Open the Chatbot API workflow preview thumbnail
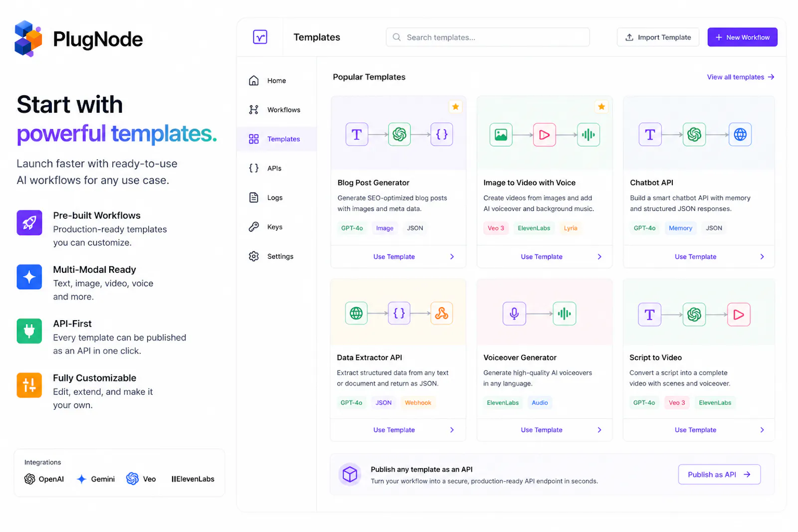 click(x=699, y=133)
